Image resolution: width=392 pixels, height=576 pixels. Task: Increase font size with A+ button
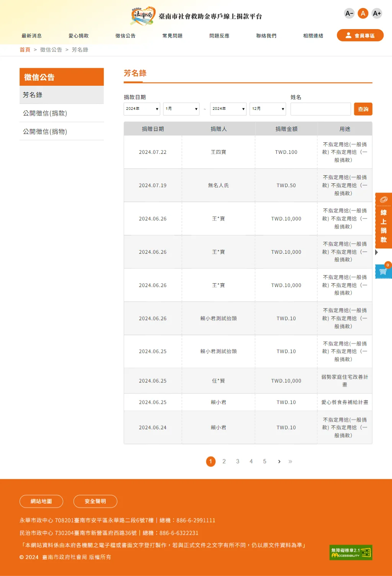pos(377,13)
